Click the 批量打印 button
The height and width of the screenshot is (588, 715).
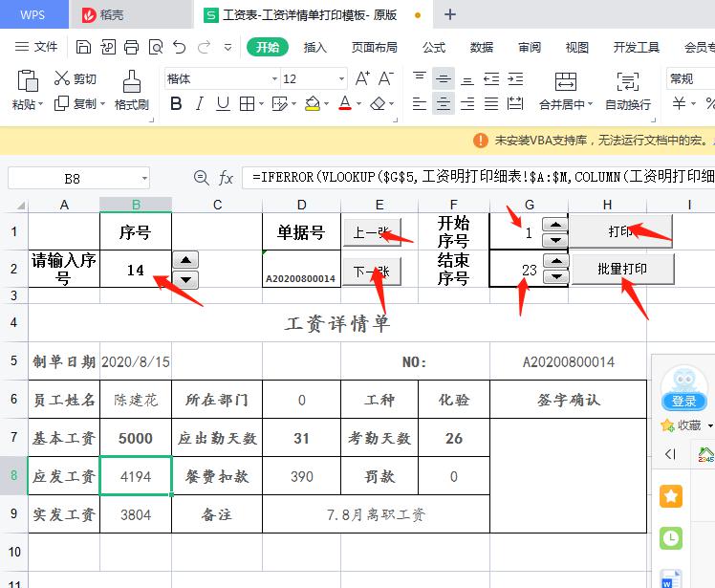[622, 269]
